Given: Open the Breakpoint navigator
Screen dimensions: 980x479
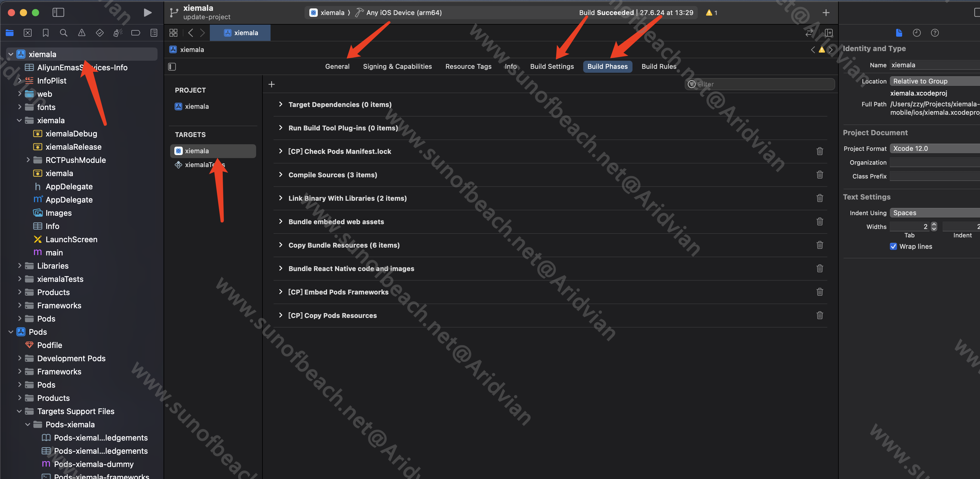Looking at the screenshot, I should click(136, 33).
